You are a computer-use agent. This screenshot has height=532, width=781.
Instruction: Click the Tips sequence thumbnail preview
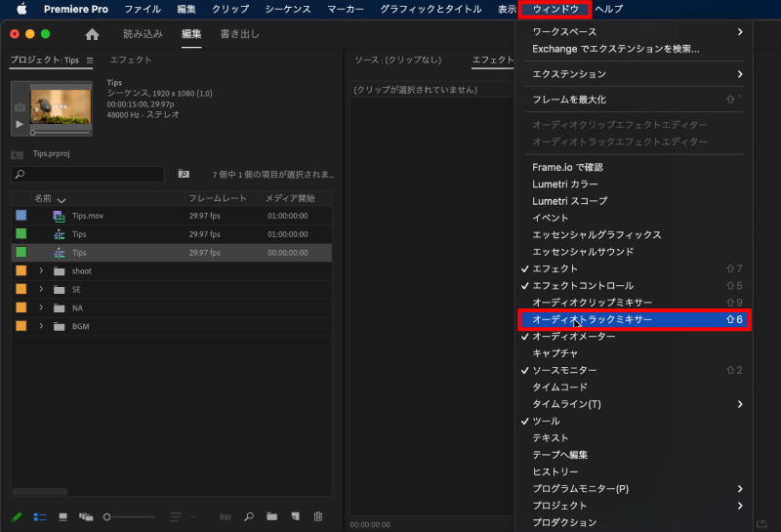[61, 106]
